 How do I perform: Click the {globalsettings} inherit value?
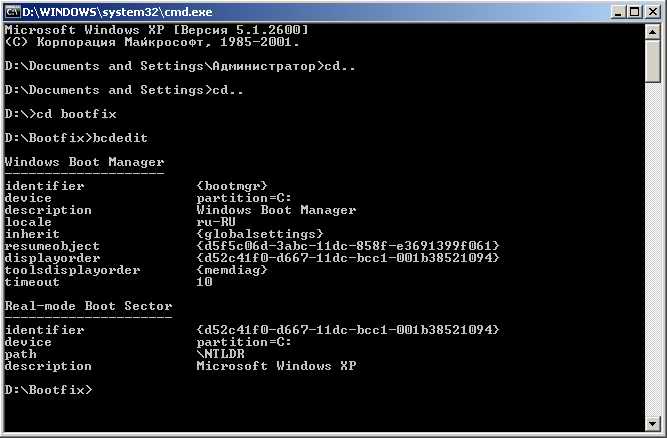coord(259,234)
